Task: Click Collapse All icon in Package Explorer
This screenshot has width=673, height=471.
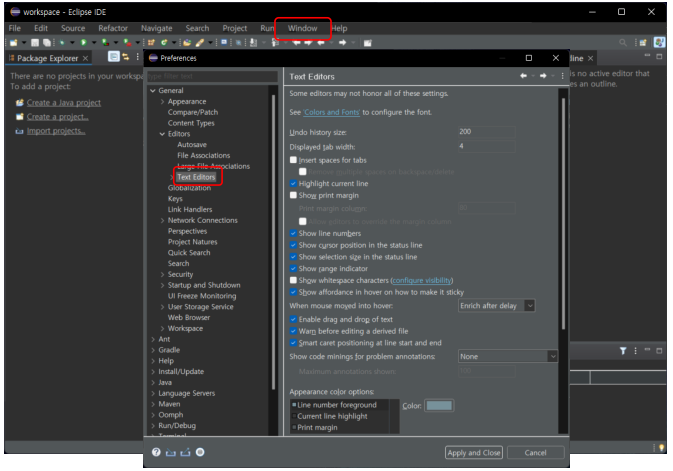Action: 114,57
